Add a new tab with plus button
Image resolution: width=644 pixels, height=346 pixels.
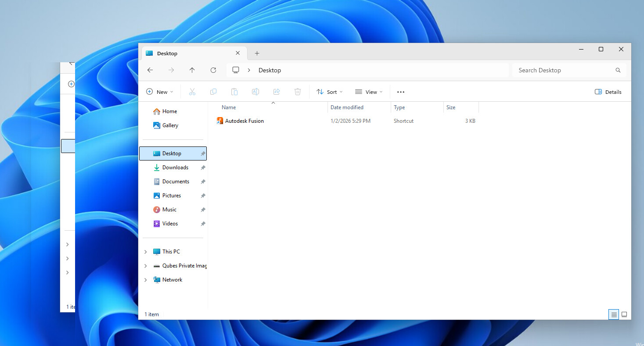tap(257, 54)
